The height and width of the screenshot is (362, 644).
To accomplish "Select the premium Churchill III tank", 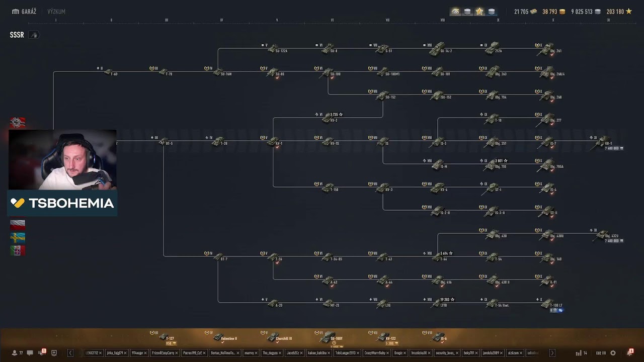I will click(276, 337).
